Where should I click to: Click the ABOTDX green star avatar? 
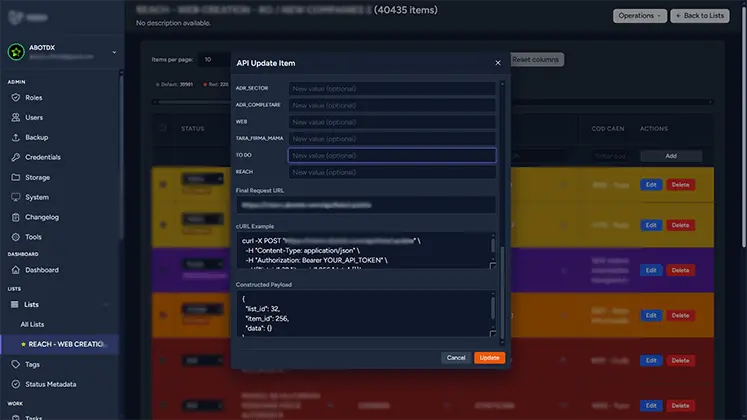(16, 51)
